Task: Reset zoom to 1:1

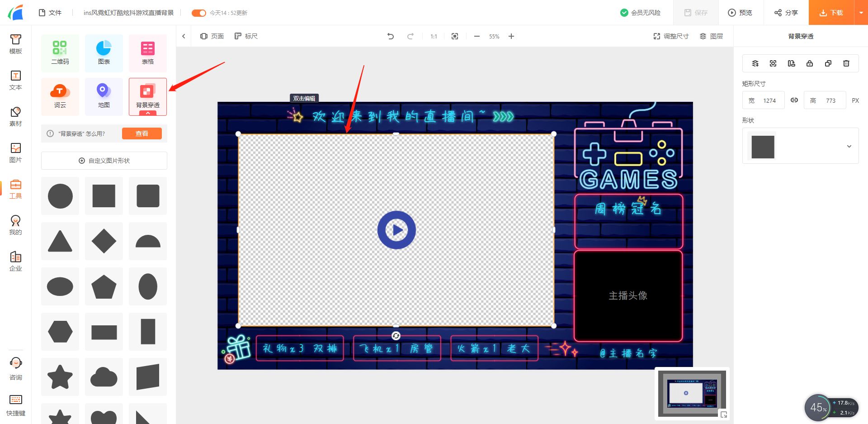Action: 434,36
